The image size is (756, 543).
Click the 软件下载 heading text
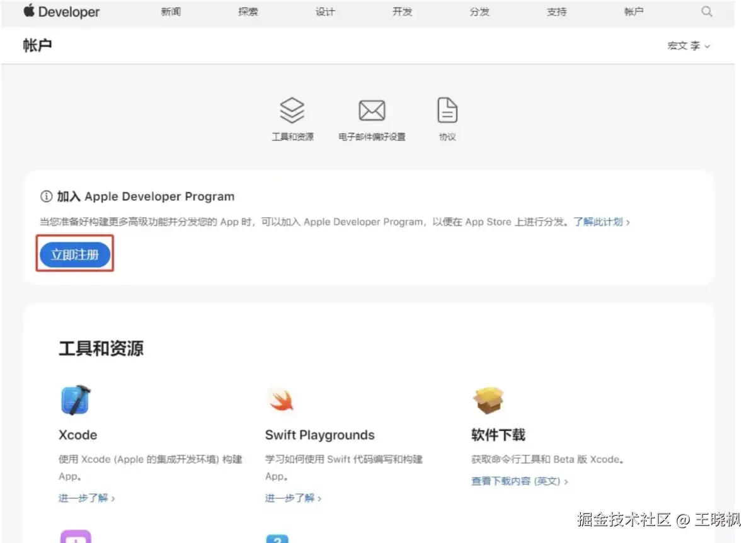498,435
